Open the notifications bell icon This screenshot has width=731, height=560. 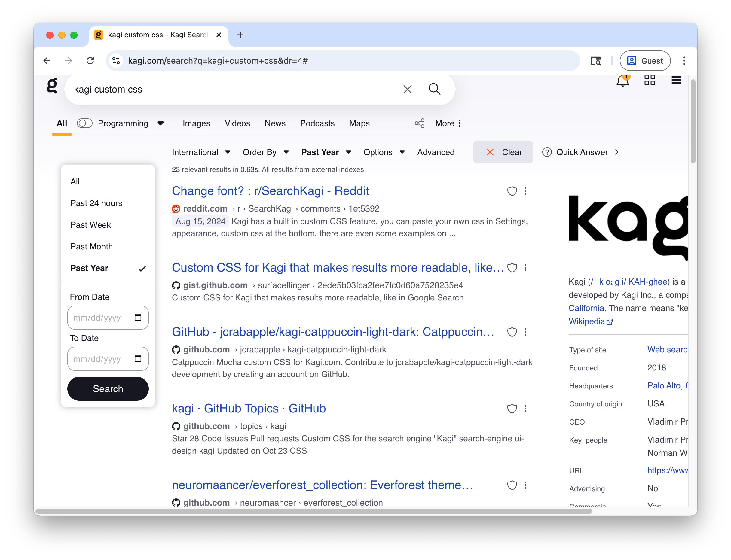tap(622, 81)
